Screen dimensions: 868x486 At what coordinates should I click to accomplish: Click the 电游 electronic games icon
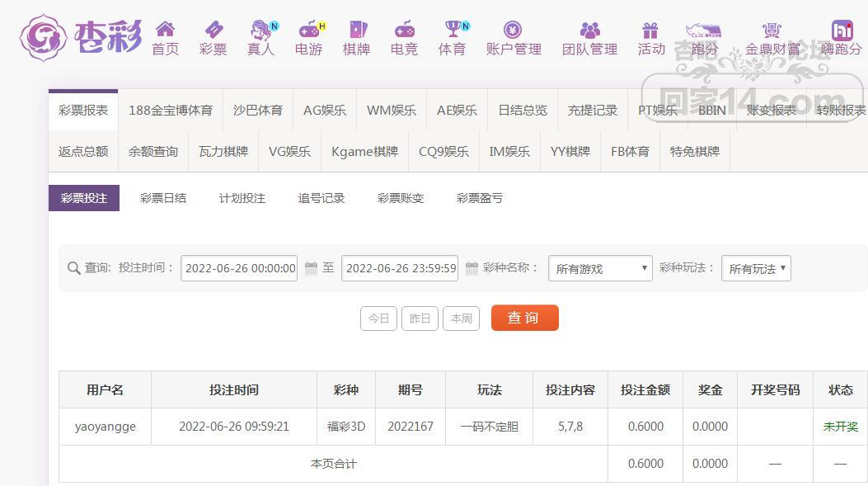click(x=309, y=30)
